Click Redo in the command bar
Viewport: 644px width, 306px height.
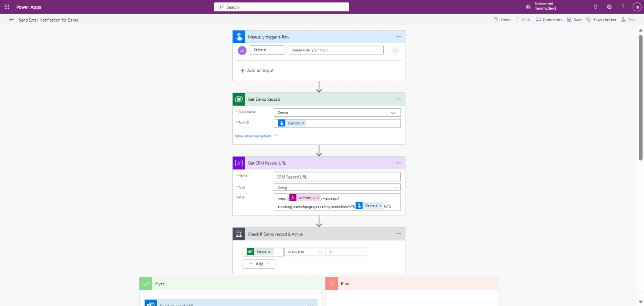[524, 20]
